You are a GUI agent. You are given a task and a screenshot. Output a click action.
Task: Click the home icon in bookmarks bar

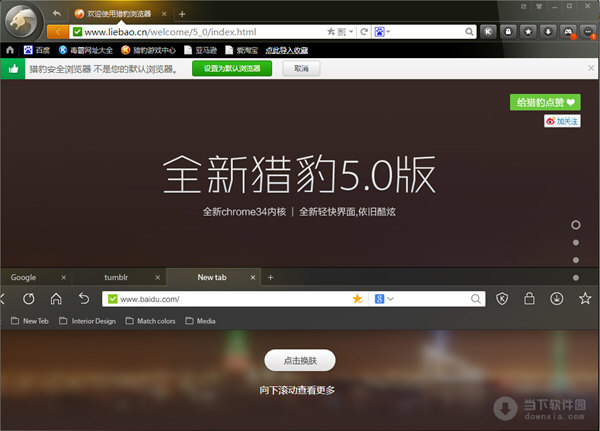10,50
